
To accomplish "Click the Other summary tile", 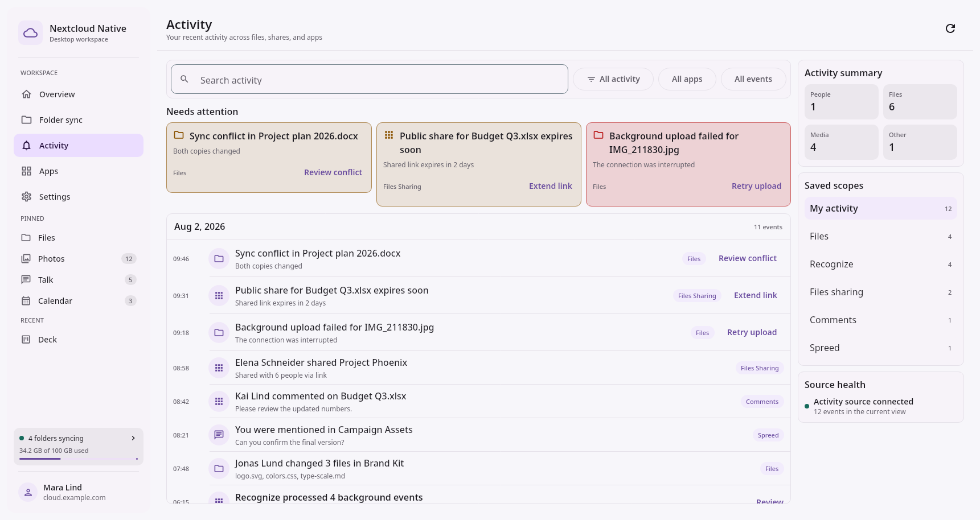I will click(920, 142).
